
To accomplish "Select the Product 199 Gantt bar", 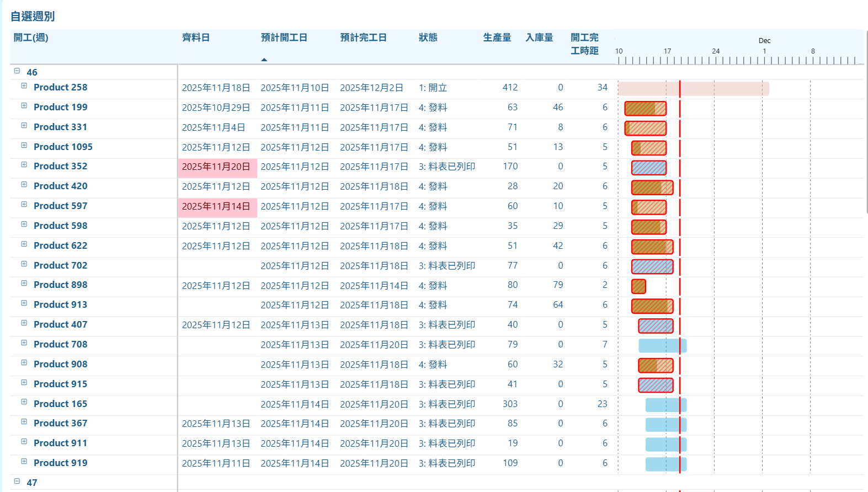I will pyautogui.click(x=646, y=108).
